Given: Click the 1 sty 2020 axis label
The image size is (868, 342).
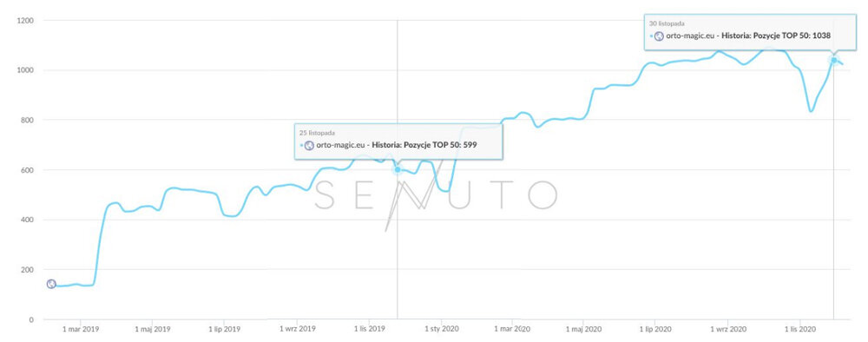Looking at the screenshot, I should (x=441, y=329).
